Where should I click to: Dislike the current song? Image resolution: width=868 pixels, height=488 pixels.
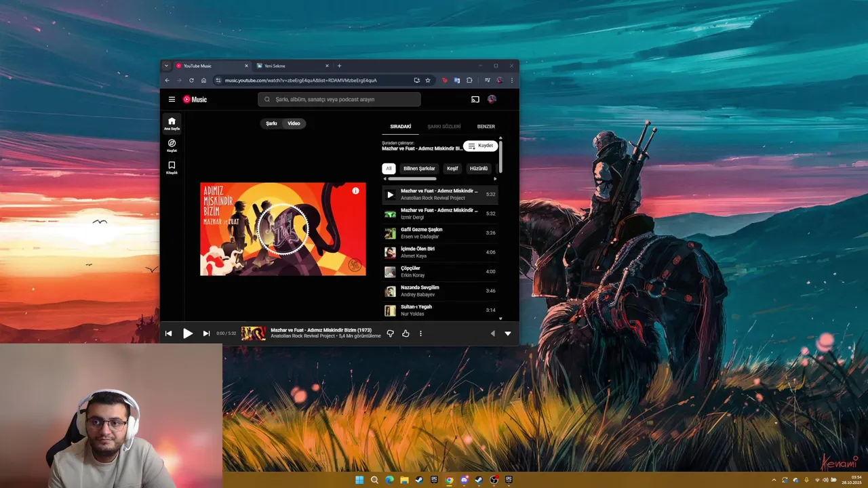tap(390, 333)
